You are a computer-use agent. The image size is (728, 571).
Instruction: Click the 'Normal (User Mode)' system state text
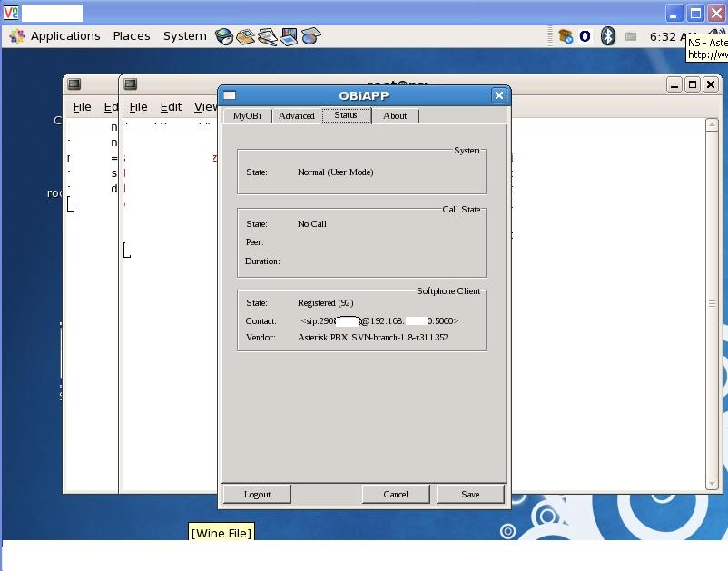[x=335, y=172]
